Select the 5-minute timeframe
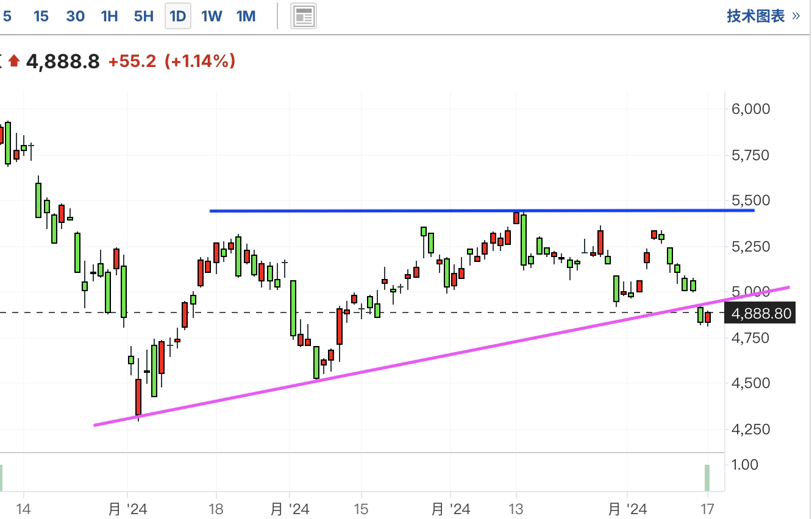812x519 pixels. click(x=7, y=16)
